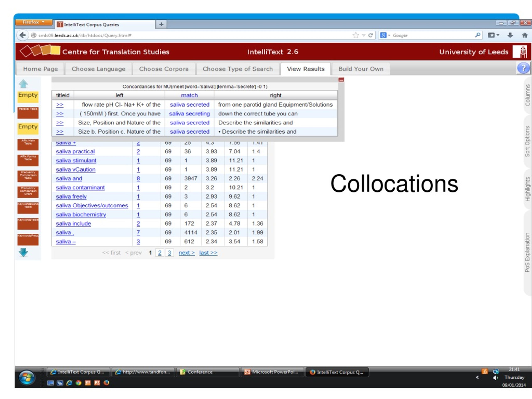The image size is (532, 399).
Task: Open the Firefox menu dropdown button
Action: click(x=34, y=22)
